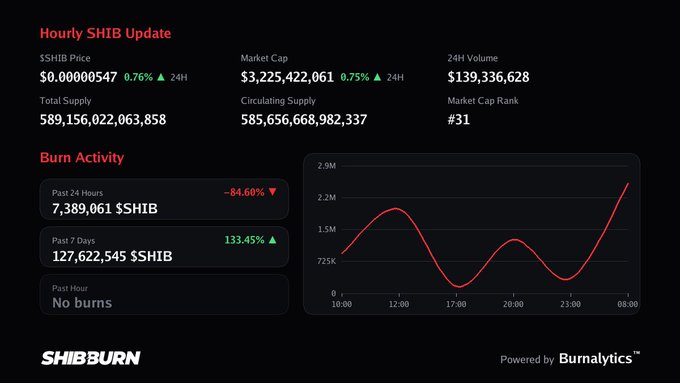Click the 12:00 time axis label
The width and height of the screenshot is (680, 383).
coord(399,304)
